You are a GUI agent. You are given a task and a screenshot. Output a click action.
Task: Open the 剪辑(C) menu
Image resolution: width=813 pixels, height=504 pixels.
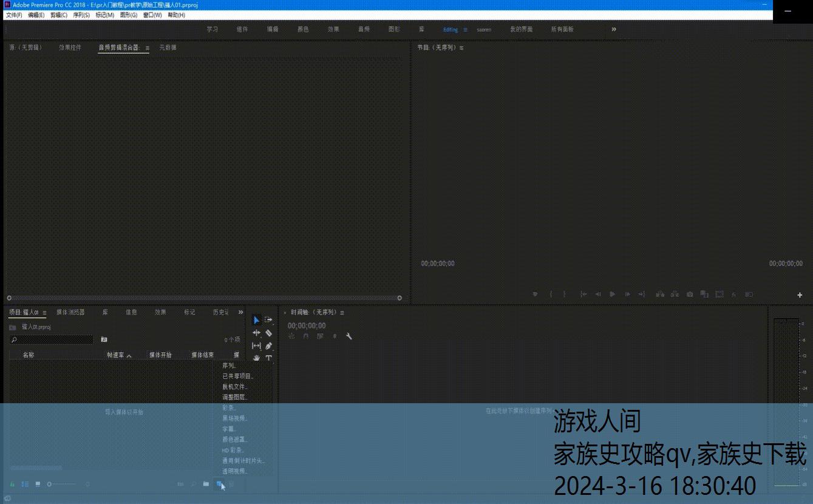click(59, 15)
